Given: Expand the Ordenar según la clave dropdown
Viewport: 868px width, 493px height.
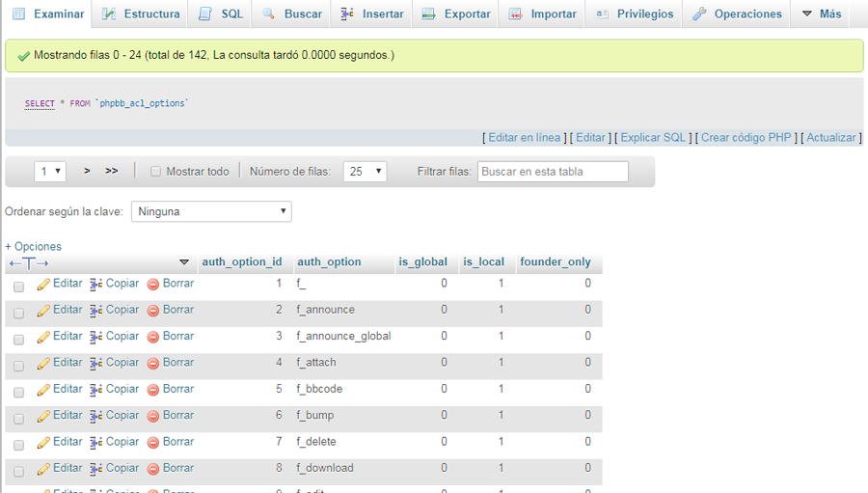Looking at the screenshot, I should click(211, 211).
